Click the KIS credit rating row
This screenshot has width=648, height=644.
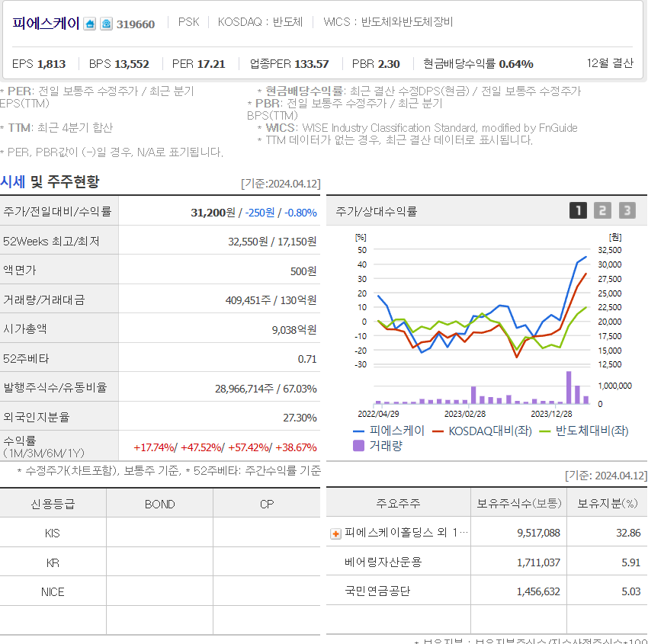(x=160, y=533)
